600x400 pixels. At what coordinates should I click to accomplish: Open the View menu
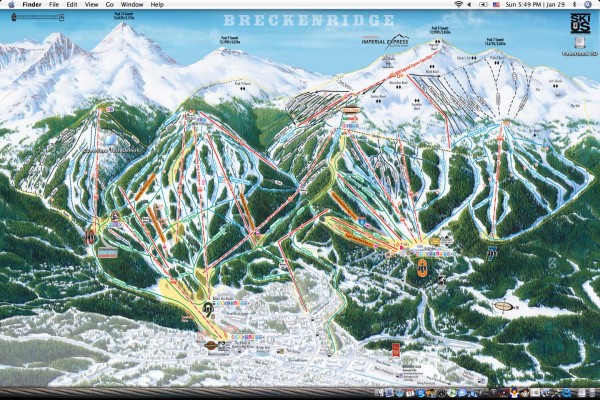point(91,5)
